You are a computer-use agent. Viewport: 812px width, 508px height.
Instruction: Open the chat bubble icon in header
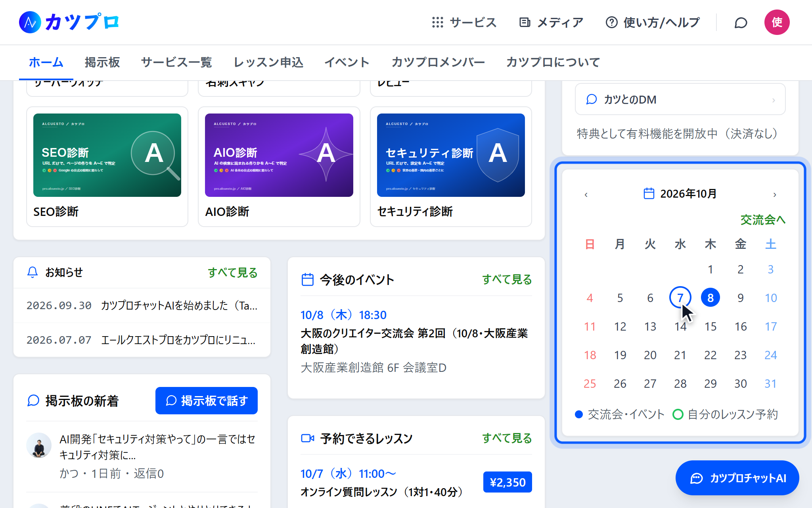[741, 23]
